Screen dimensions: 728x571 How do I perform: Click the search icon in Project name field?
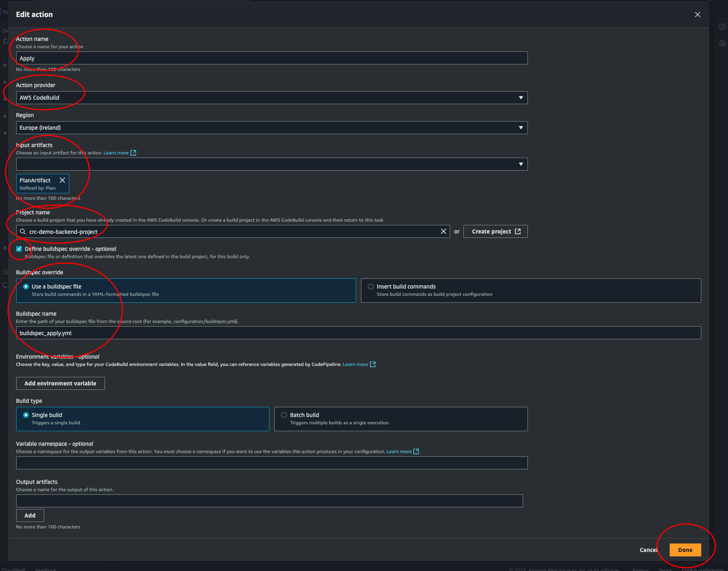[x=23, y=232]
